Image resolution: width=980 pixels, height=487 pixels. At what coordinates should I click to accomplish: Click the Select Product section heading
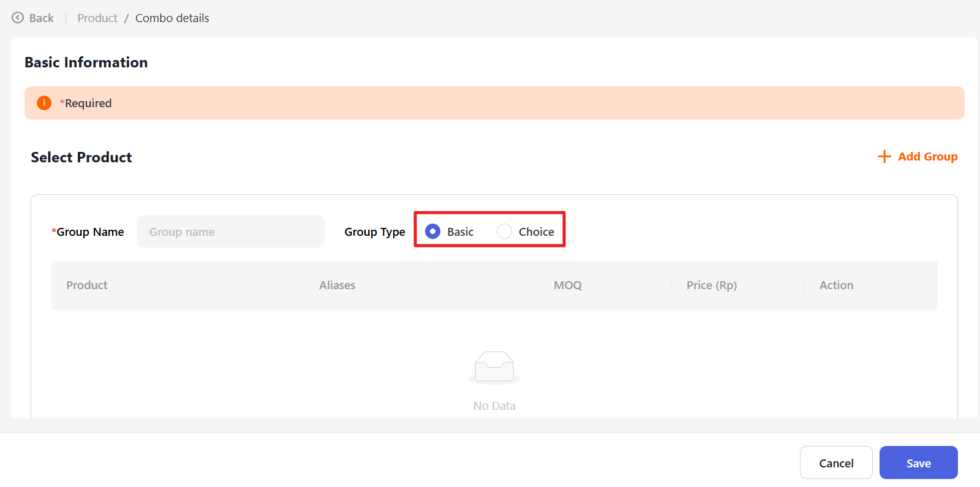pyautogui.click(x=81, y=157)
